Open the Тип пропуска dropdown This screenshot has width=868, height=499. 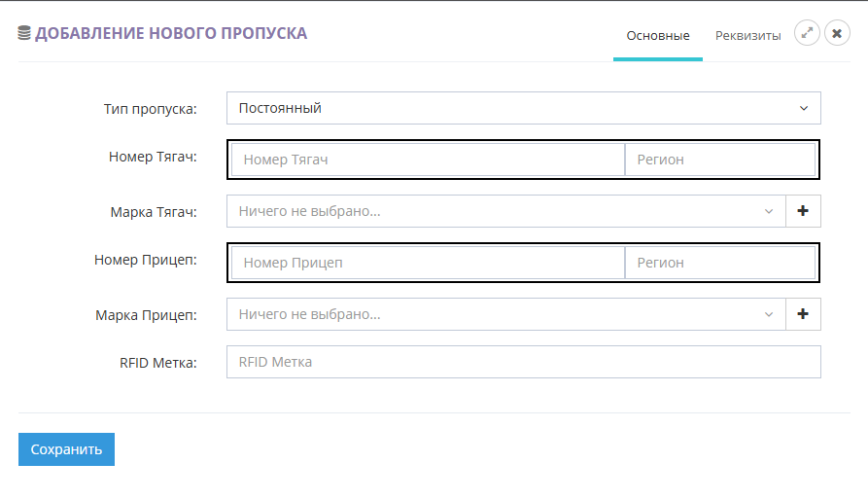(x=523, y=108)
